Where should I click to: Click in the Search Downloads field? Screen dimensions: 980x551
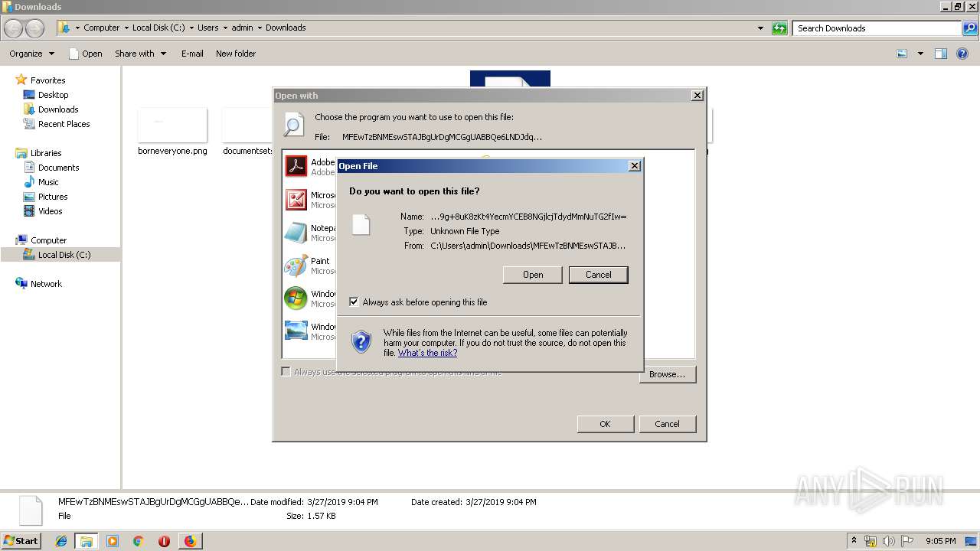pyautogui.click(x=877, y=28)
